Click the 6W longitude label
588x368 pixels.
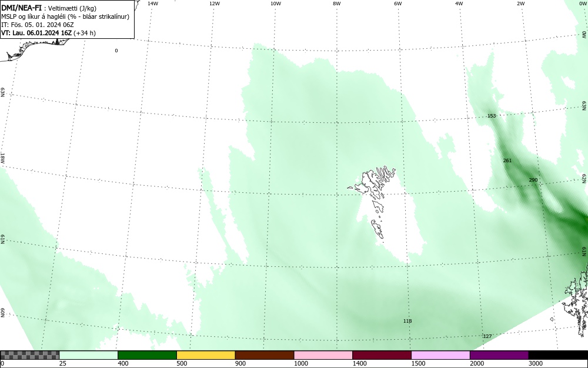398,4
